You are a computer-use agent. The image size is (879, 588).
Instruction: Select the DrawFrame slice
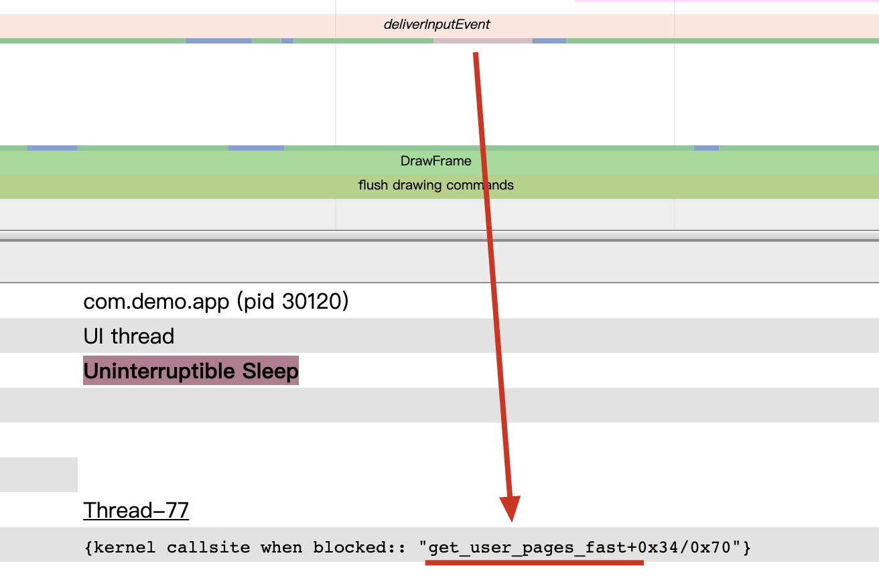435,161
